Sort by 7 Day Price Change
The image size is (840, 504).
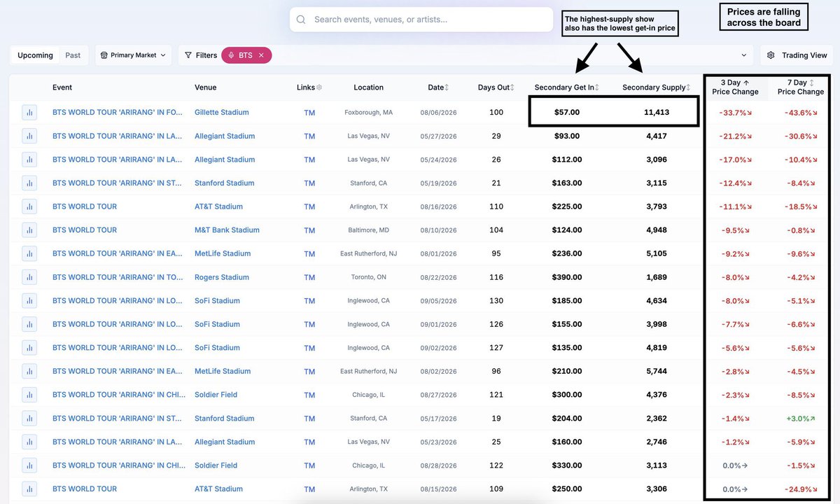801,87
